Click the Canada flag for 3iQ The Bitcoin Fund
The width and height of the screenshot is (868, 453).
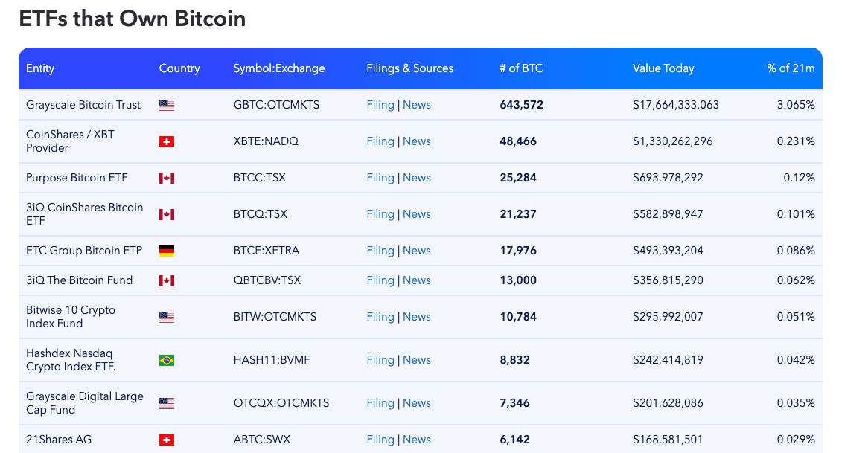[x=167, y=281]
